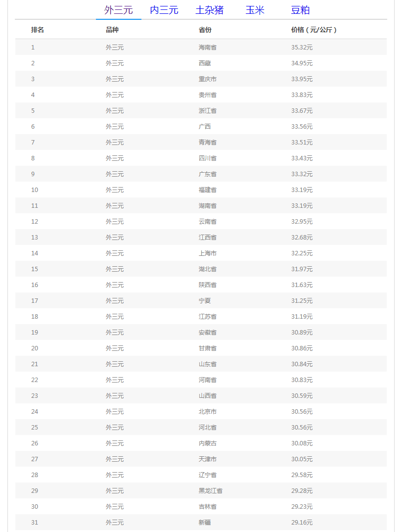Switch to the 玉米 tab

255,10
